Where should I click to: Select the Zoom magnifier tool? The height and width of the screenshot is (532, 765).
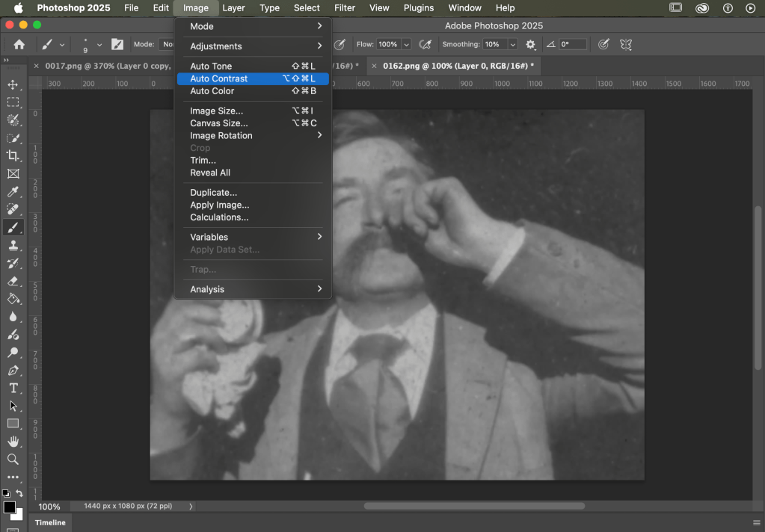tap(13, 459)
